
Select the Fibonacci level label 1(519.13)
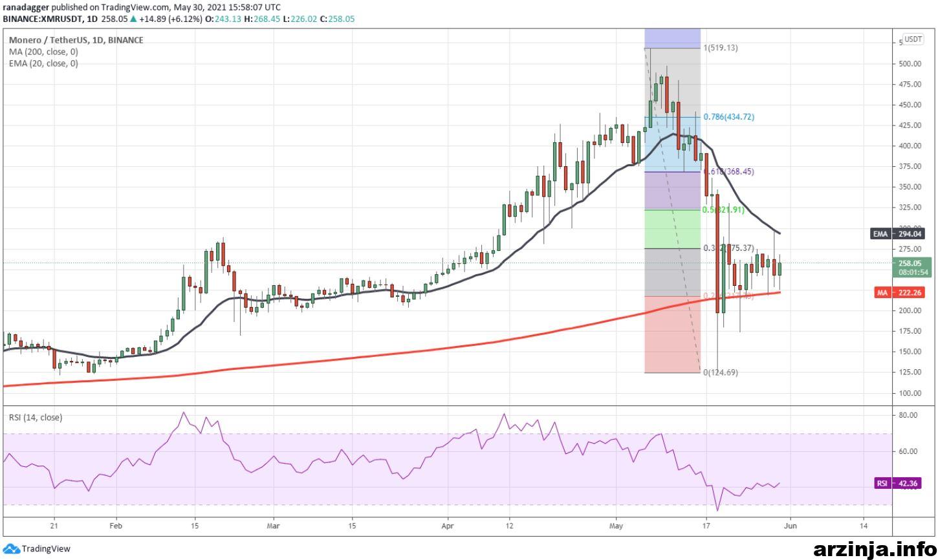tap(721, 48)
